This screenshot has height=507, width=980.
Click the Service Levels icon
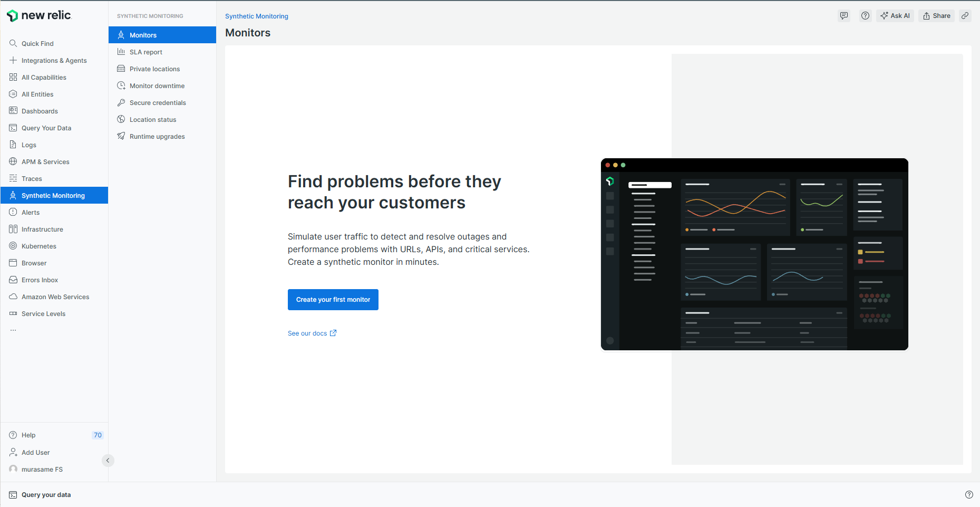pos(13,313)
